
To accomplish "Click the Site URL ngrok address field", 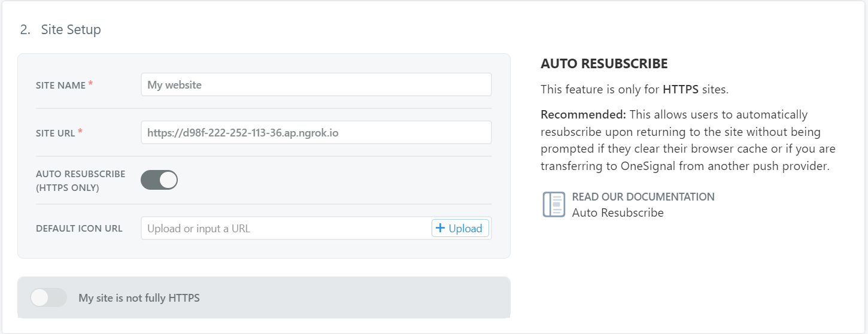I will pos(316,133).
